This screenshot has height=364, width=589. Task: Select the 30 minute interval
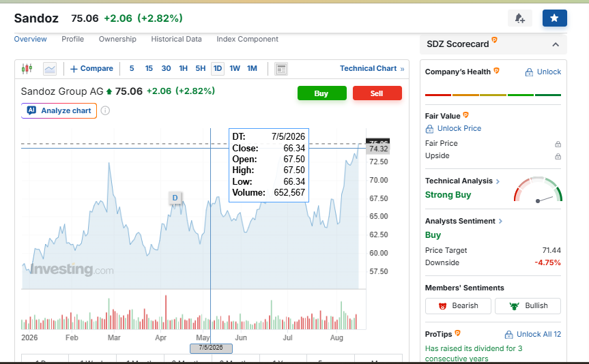pyautogui.click(x=166, y=69)
